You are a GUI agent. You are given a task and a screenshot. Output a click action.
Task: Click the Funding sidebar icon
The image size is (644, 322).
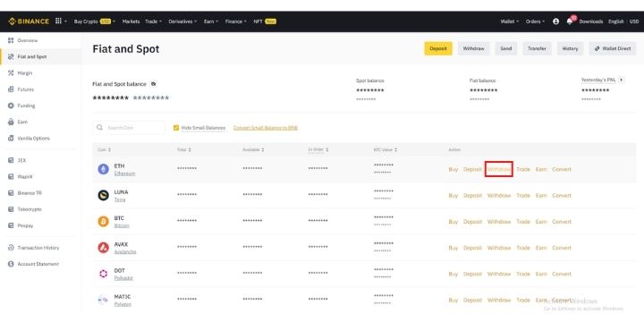coord(11,106)
